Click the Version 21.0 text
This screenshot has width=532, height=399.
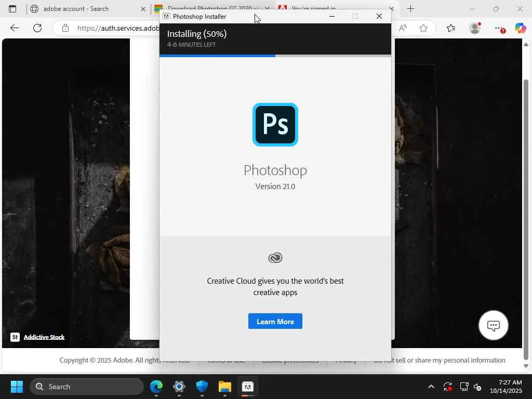click(x=275, y=187)
